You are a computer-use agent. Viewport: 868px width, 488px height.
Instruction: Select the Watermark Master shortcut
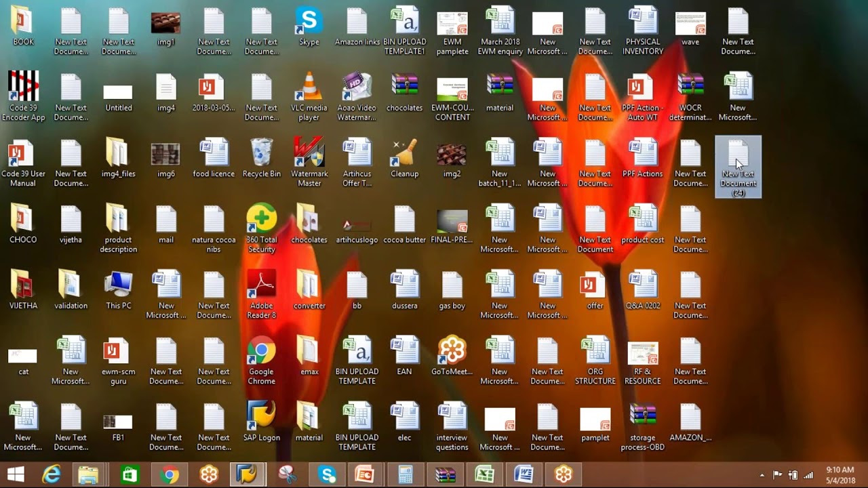pos(309,163)
